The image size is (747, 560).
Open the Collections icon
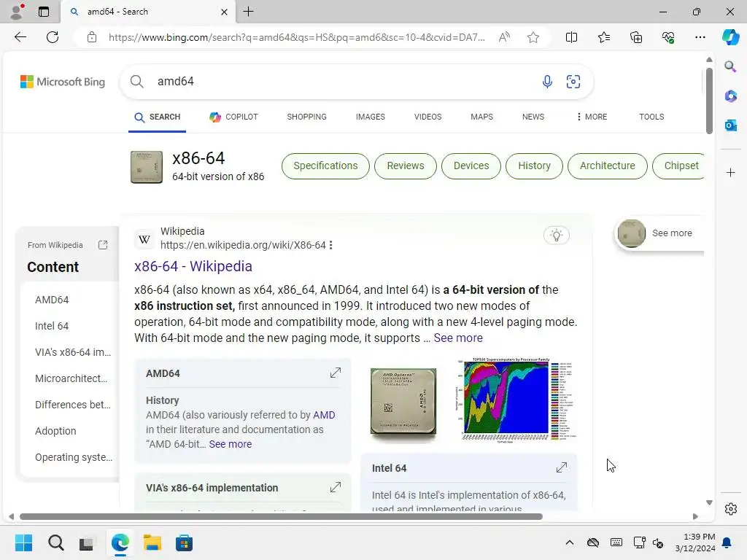(636, 37)
